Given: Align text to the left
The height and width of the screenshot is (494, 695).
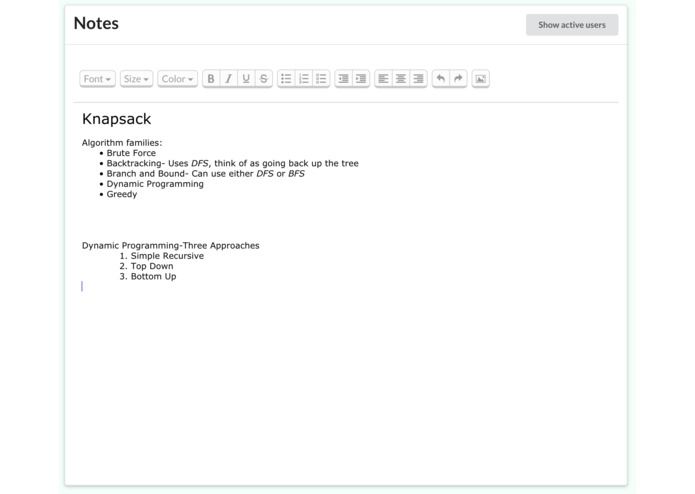Looking at the screenshot, I should 383,79.
